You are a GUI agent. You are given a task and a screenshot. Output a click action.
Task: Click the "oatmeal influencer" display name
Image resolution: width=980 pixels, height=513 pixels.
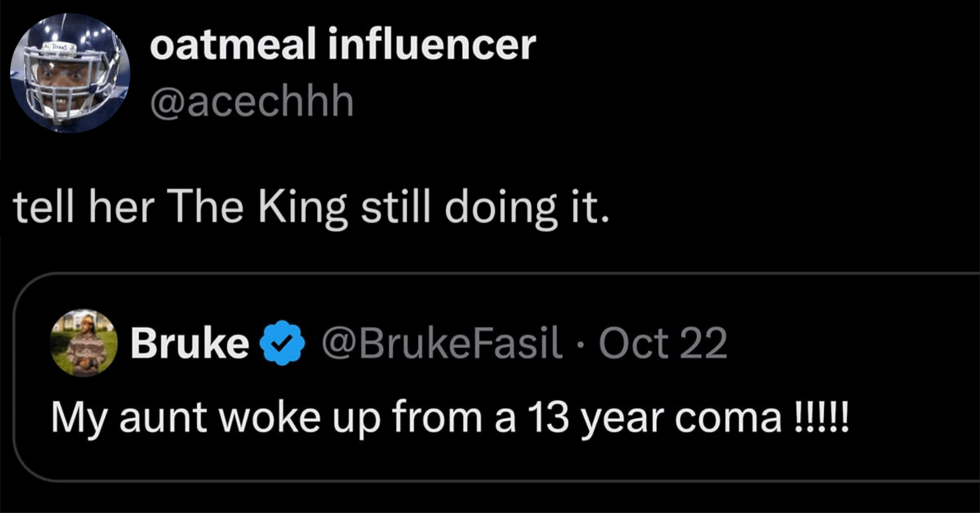tap(343, 45)
